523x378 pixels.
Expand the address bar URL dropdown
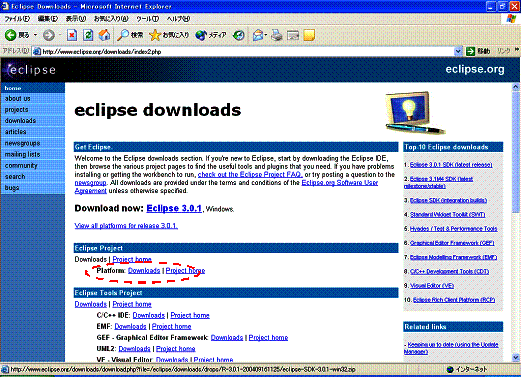tap(458, 51)
